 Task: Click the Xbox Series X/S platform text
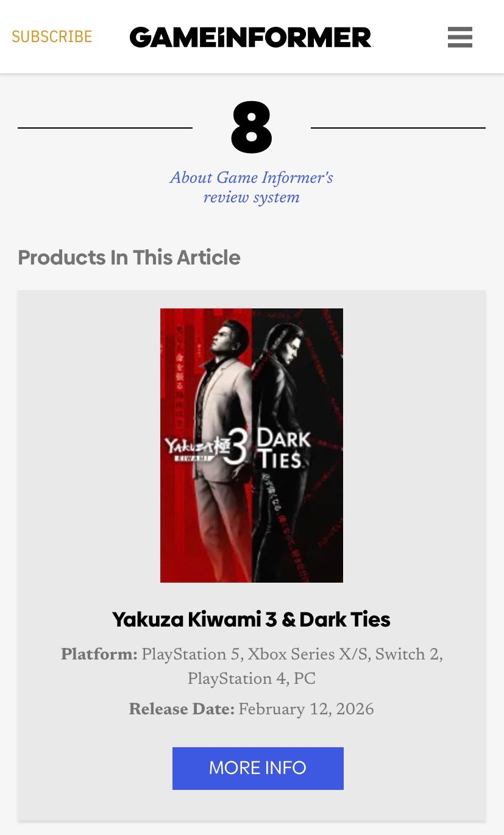click(x=308, y=655)
